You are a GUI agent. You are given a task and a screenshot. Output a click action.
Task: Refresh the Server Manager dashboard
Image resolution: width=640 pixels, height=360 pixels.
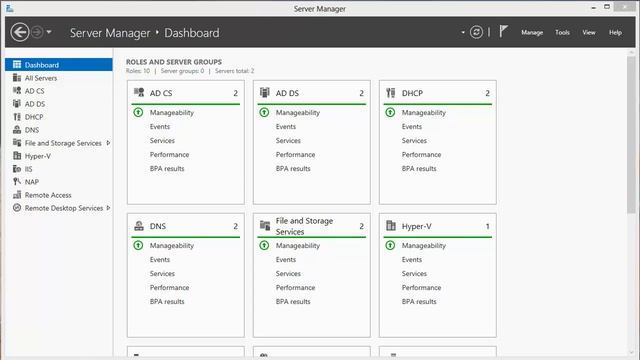[476, 32]
